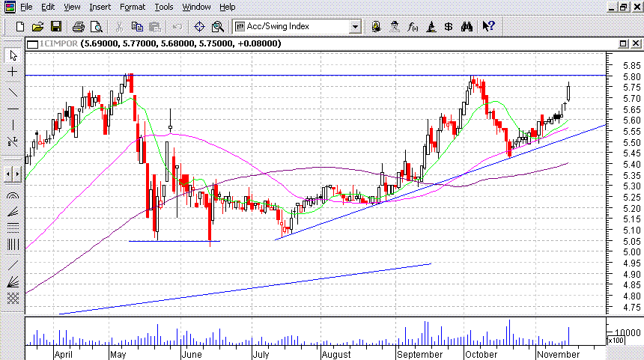Select the Fibonacci fan tool
The height and width of the screenshot is (360, 644).
point(13,212)
